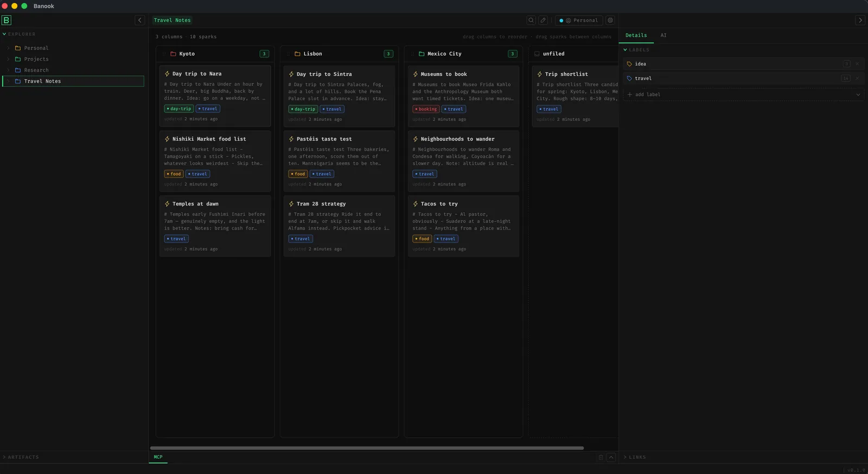Click the booking tag on Museums to book
This screenshot has width=868, height=474.
pos(426,109)
